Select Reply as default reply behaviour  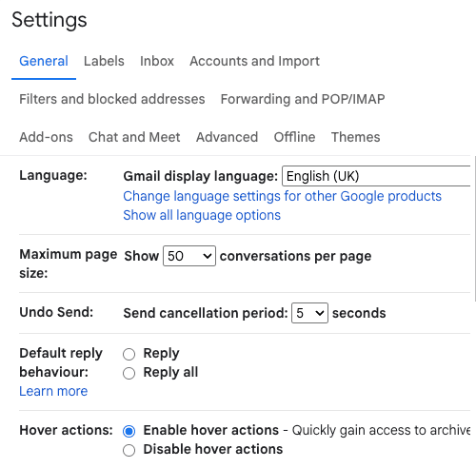pos(129,354)
